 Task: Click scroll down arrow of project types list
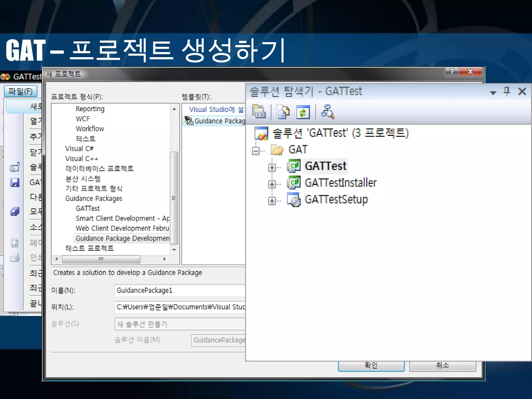click(x=174, y=250)
